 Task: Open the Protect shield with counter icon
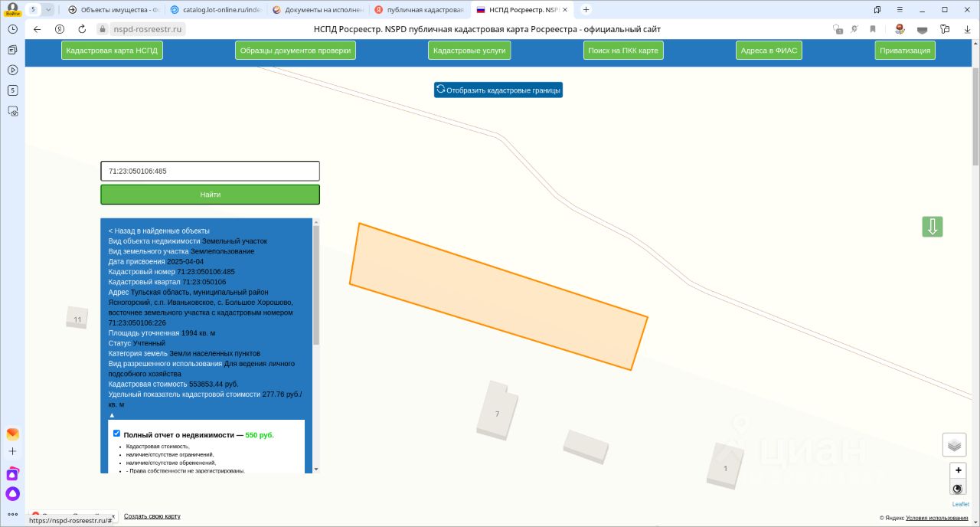(838, 29)
